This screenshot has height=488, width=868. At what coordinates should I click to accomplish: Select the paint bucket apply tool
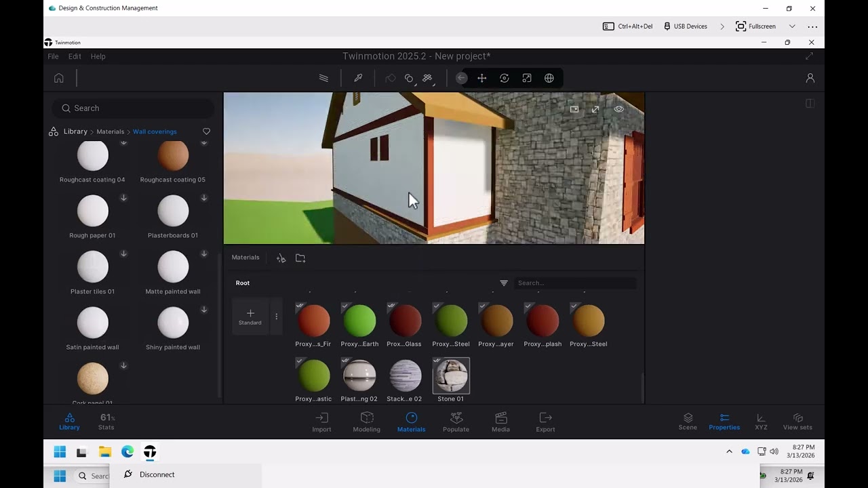(x=391, y=78)
